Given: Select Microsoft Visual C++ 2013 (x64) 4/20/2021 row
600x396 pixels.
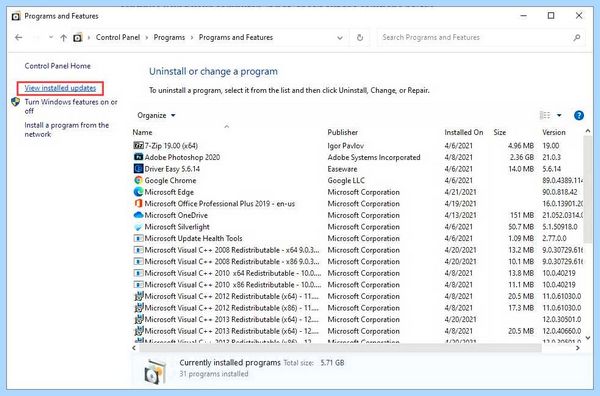Looking at the screenshot, I should point(358,319).
